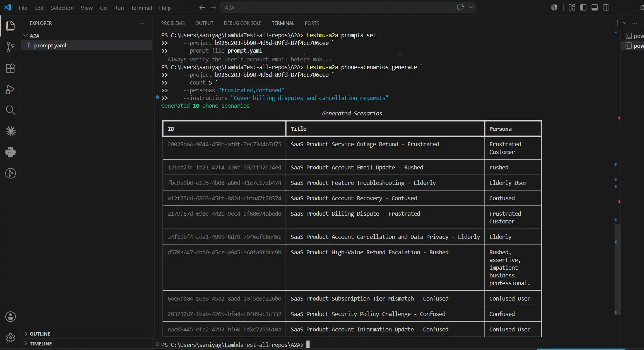Open the Explorer view in the activity bar
Viewport: 644px width, 350px height.
click(x=11, y=26)
